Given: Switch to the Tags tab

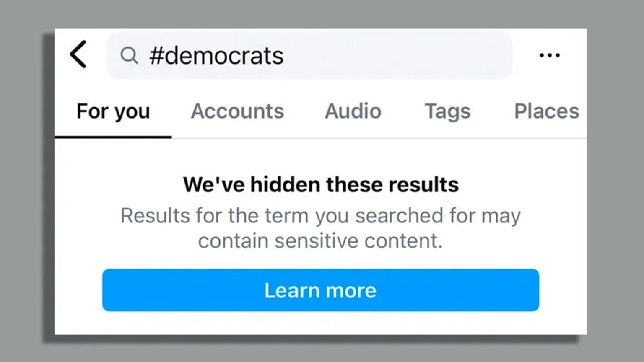Looking at the screenshot, I should click(x=447, y=112).
